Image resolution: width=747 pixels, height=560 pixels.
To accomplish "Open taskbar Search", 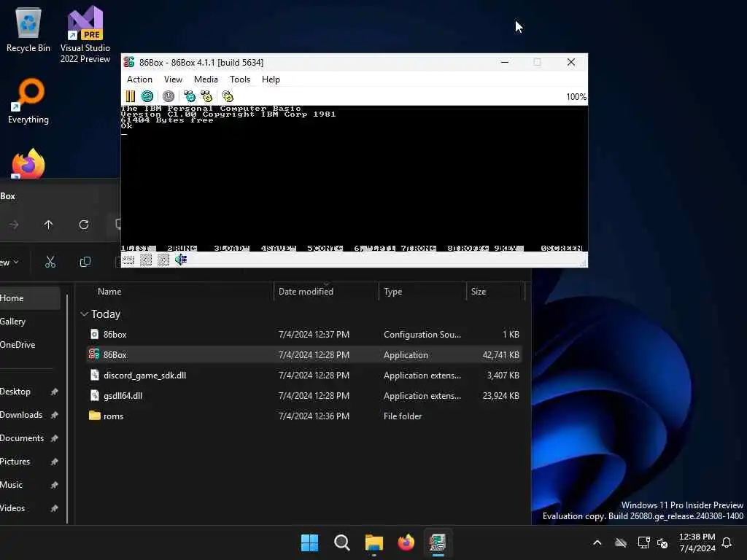I will (x=342, y=542).
